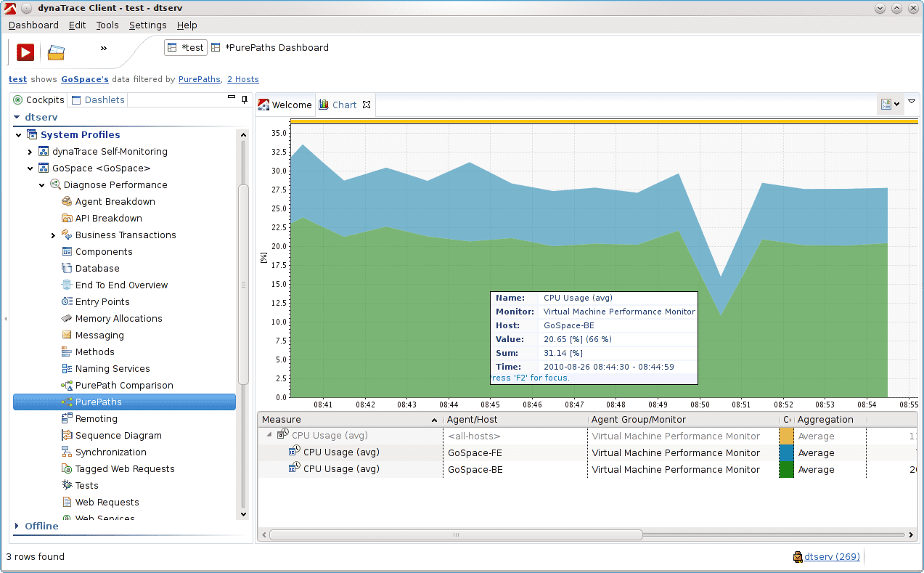
Task: Open the Tools menu
Action: click(107, 25)
